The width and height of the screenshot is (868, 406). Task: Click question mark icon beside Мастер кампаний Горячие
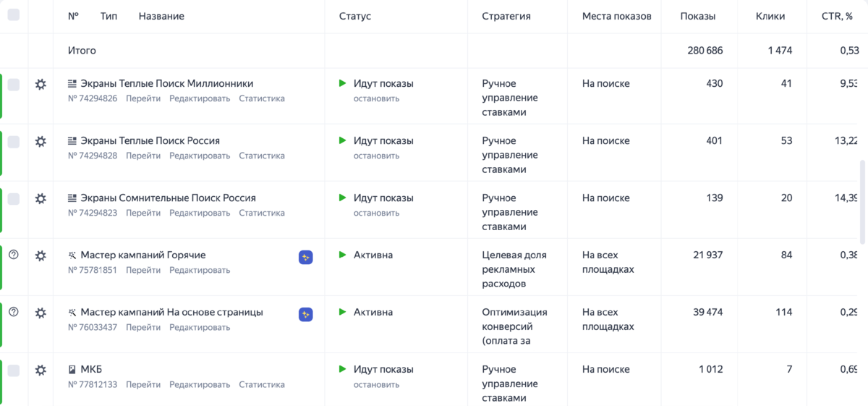(x=13, y=255)
